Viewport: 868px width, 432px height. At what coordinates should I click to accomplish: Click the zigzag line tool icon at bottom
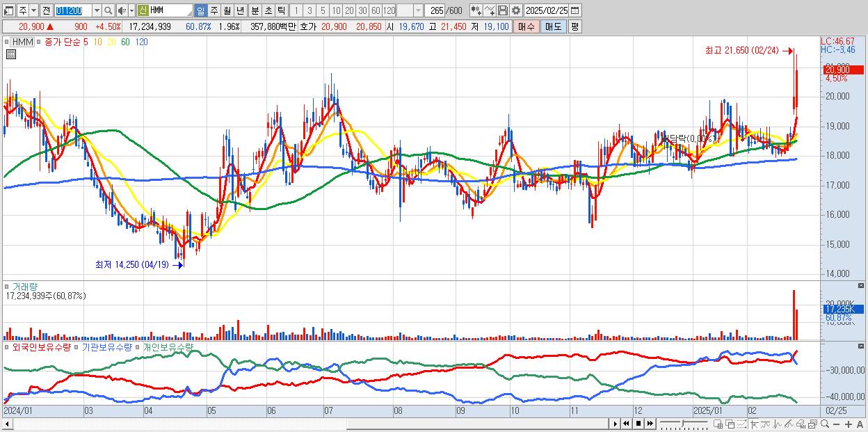coord(778,424)
